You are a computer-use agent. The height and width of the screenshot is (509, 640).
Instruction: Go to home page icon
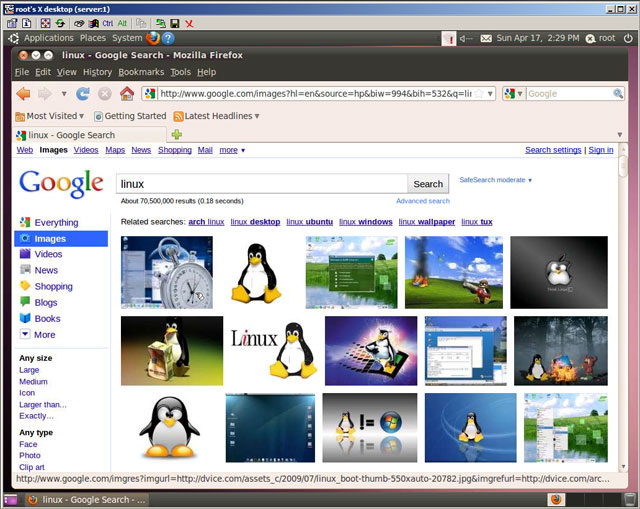coord(127,94)
